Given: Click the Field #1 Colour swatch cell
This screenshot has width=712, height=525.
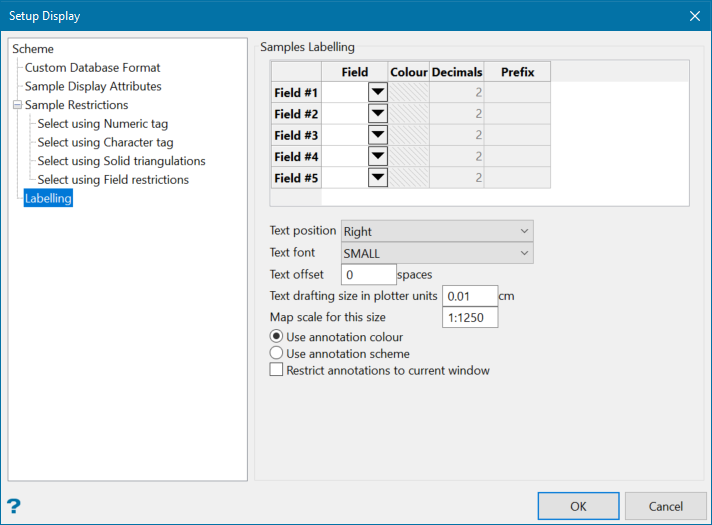Looking at the screenshot, I should [409, 92].
